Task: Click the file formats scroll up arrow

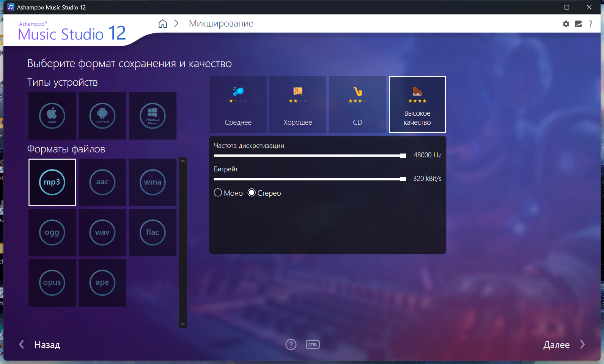Action: coord(183,161)
